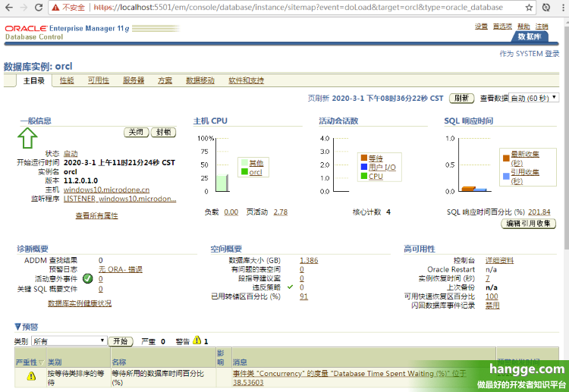Switch to the 可用性 tab
Viewport: 569px width, 392px height.
[x=99, y=80]
